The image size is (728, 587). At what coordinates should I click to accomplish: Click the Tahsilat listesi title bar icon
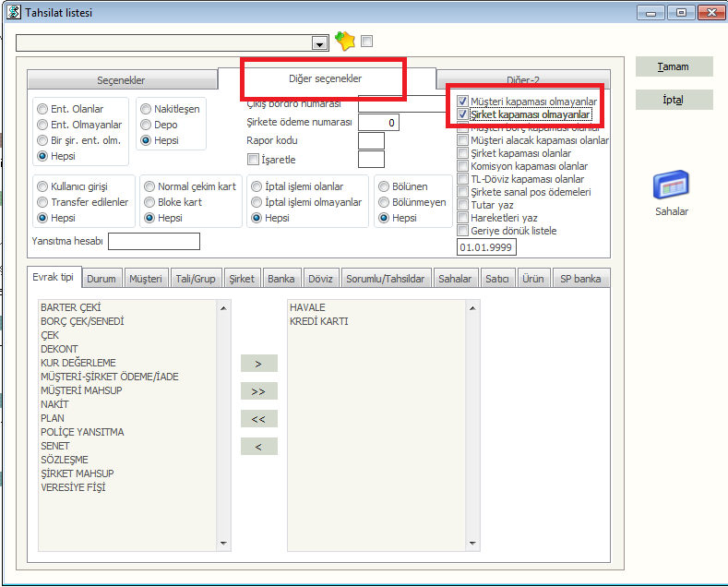click(11, 12)
